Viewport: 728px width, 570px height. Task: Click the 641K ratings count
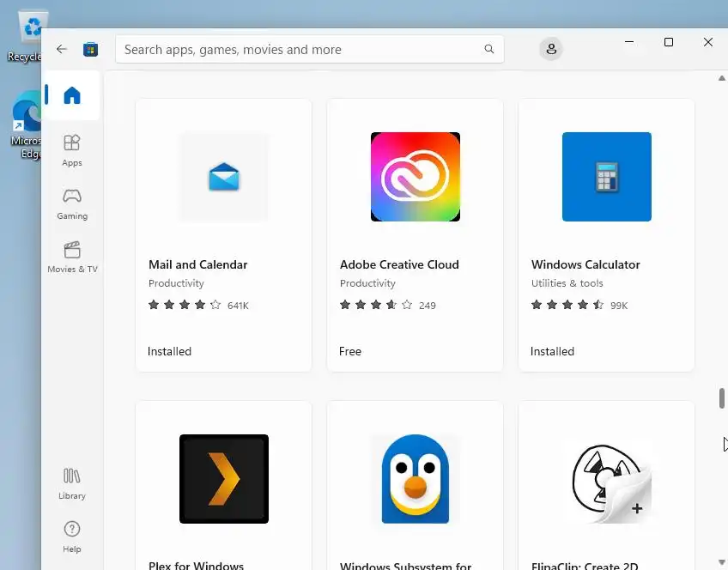click(238, 306)
